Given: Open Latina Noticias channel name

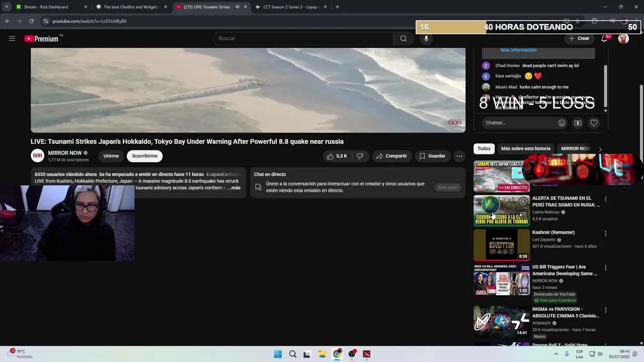Looking at the screenshot, I should [546, 212].
